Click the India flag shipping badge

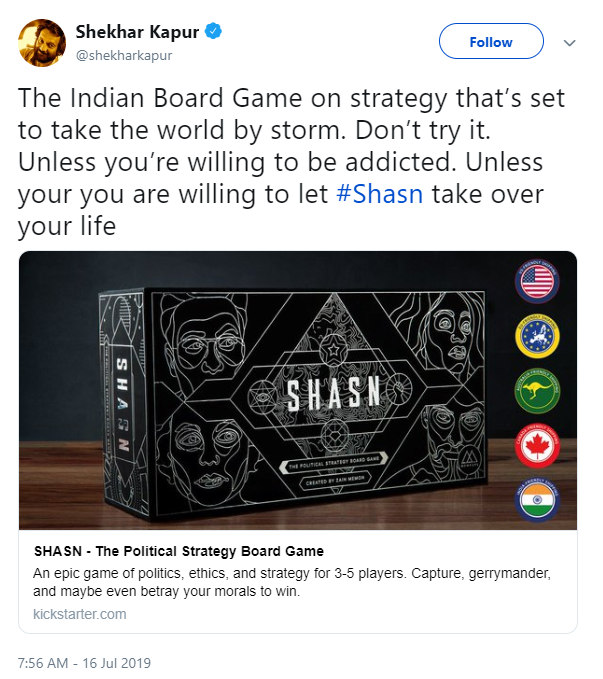coord(537,500)
